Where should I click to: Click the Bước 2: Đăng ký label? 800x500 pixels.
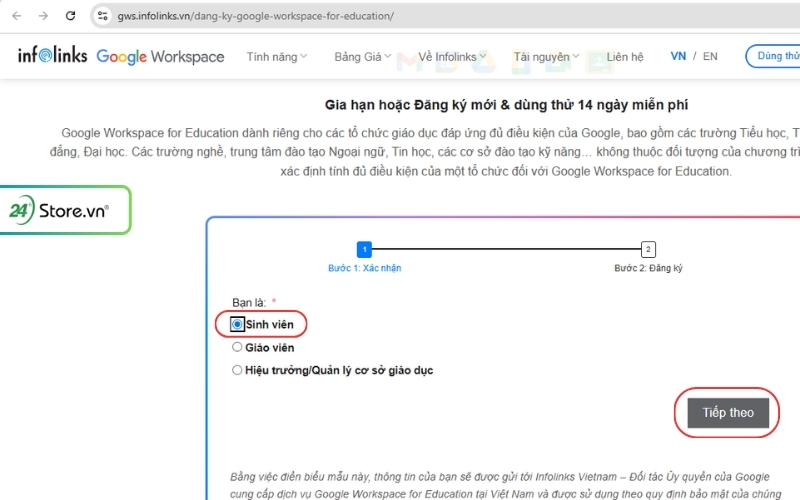point(648,268)
